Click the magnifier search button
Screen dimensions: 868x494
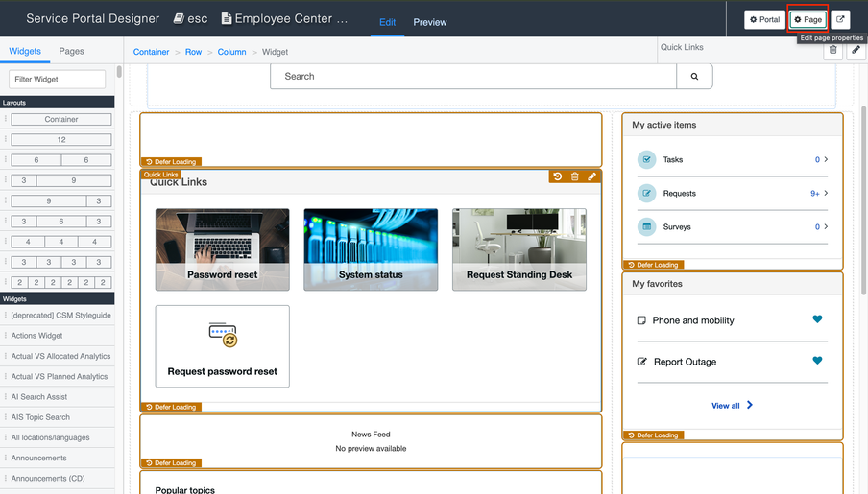pos(694,77)
